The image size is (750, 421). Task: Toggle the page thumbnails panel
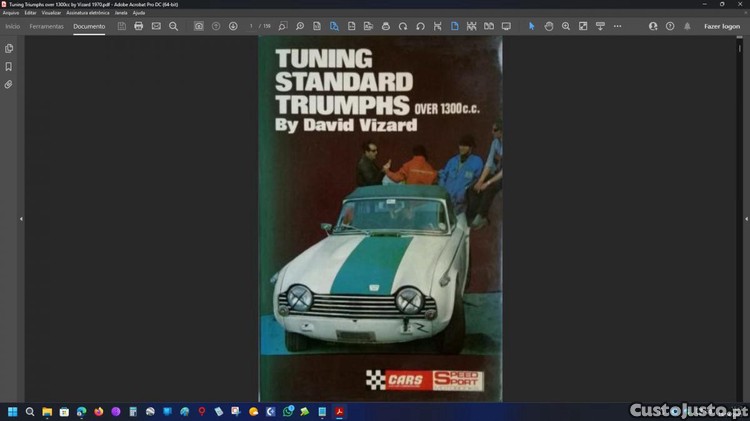coord(9,48)
